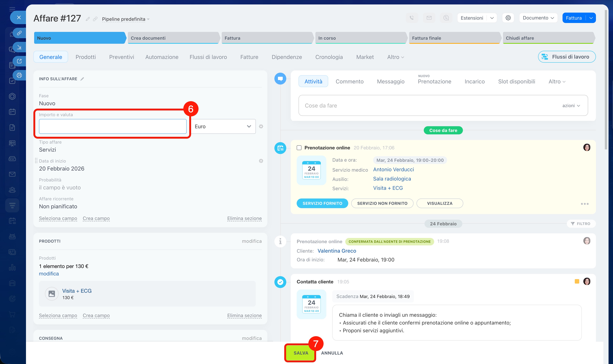Click the settings gear next to Estensioni
613x364 pixels.
[508, 18]
